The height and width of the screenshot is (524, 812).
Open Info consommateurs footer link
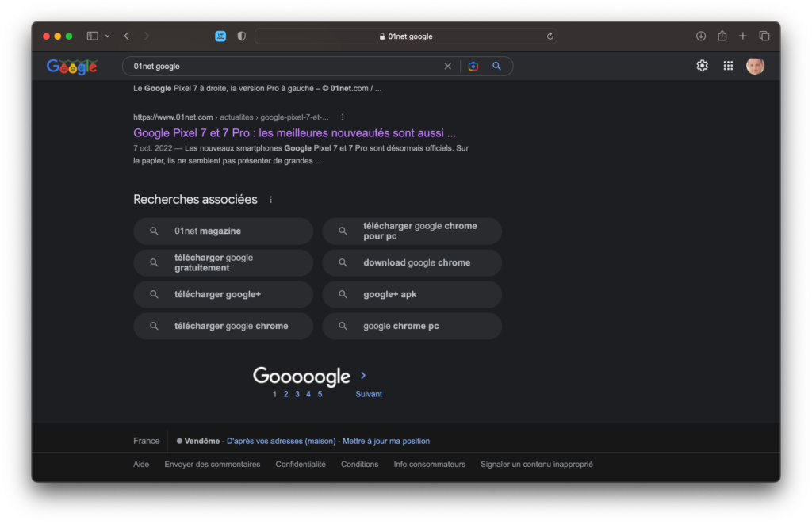coord(429,464)
